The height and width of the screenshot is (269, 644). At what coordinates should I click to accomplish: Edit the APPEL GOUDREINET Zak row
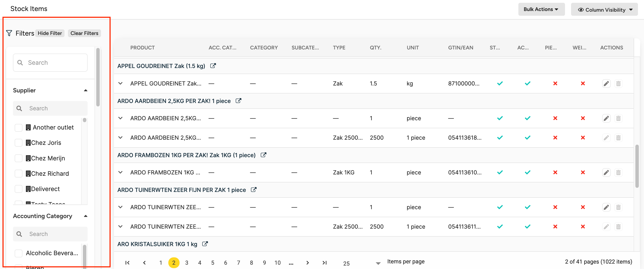pyautogui.click(x=606, y=84)
